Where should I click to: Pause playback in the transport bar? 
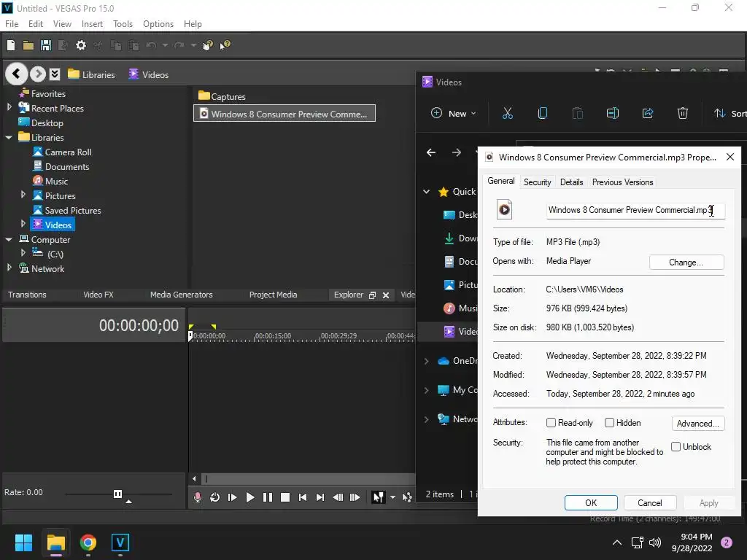(268, 497)
